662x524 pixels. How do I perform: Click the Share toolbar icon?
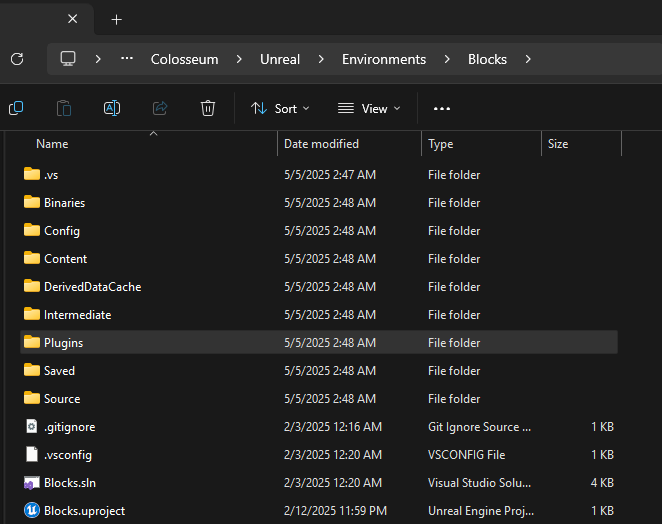coord(160,109)
